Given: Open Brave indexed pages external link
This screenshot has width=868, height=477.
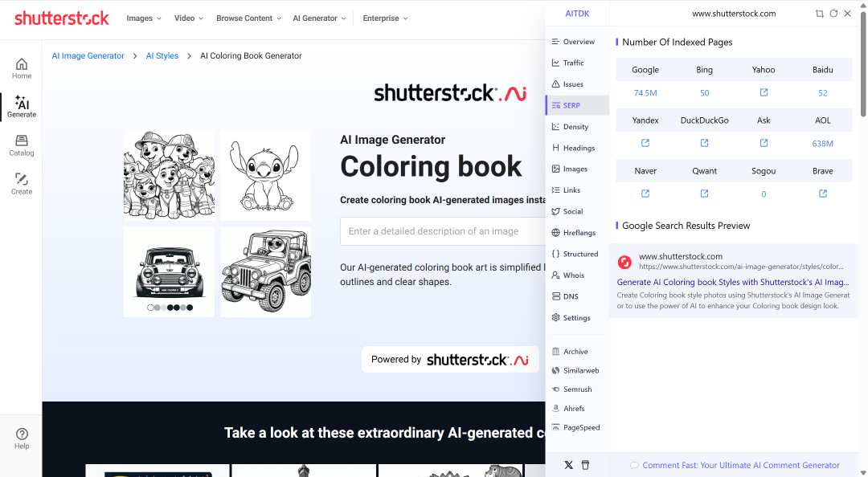Looking at the screenshot, I should tap(823, 193).
